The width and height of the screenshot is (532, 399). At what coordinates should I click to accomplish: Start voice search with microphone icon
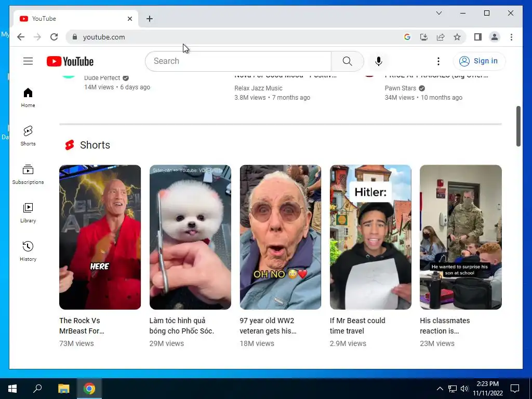[x=379, y=61]
